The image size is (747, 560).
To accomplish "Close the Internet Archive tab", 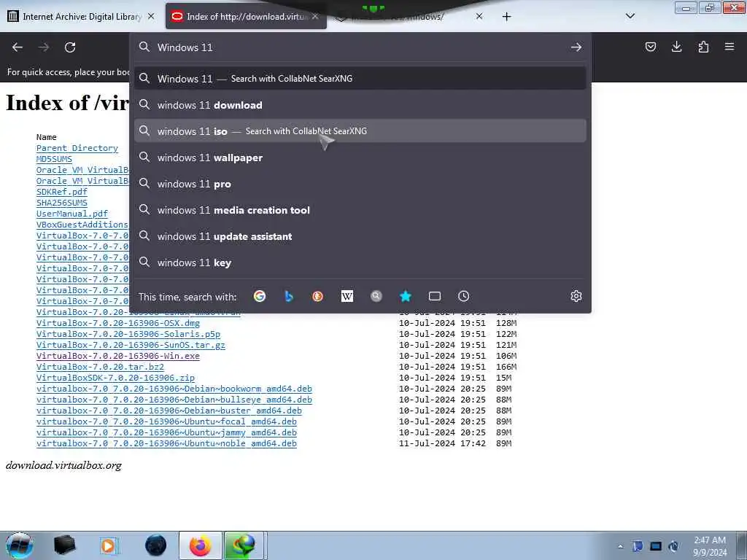I will pyautogui.click(x=151, y=16).
